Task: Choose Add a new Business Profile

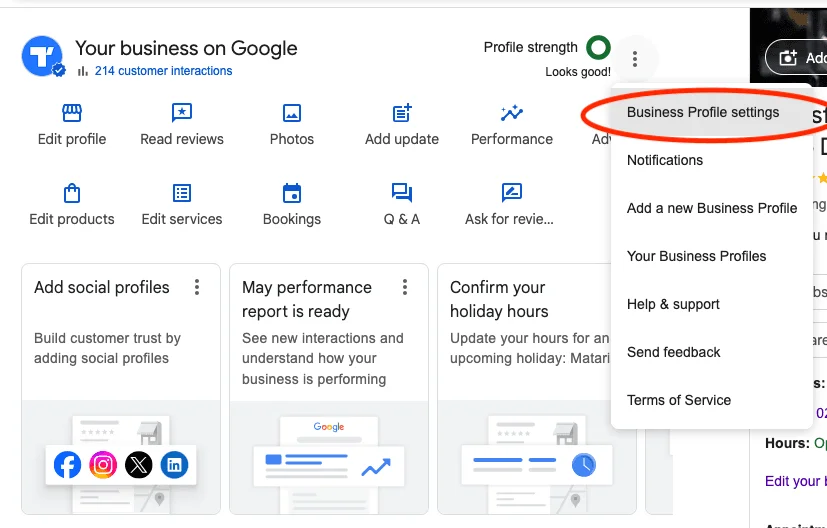Action: pyautogui.click(x=712, y=208)
